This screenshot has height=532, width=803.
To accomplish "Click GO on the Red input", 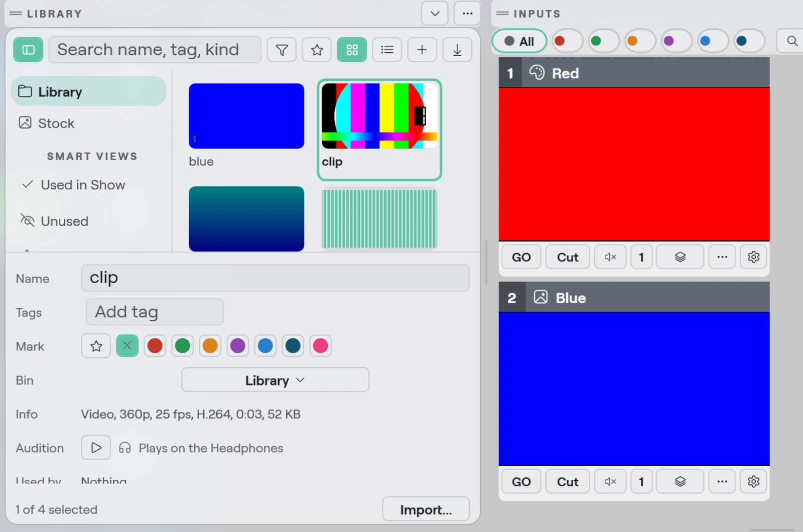I will click(x=521, y=257).
